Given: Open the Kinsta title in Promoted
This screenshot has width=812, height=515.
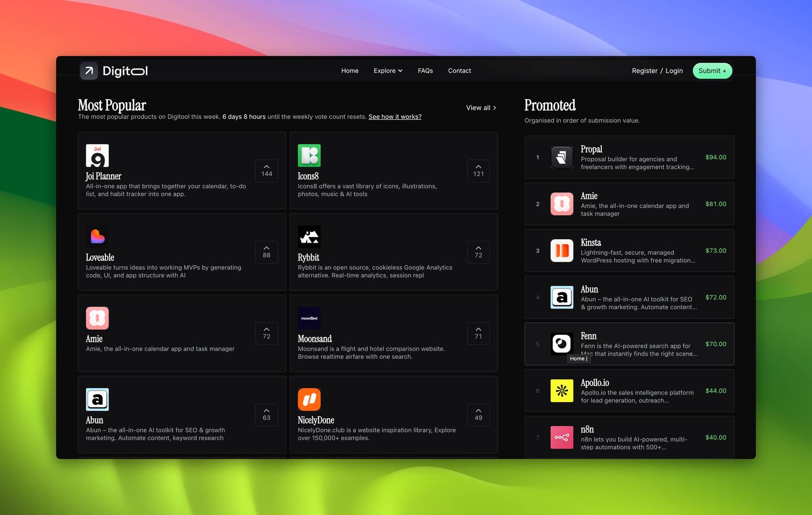Looking at the screenshot, I should [591, 243].
